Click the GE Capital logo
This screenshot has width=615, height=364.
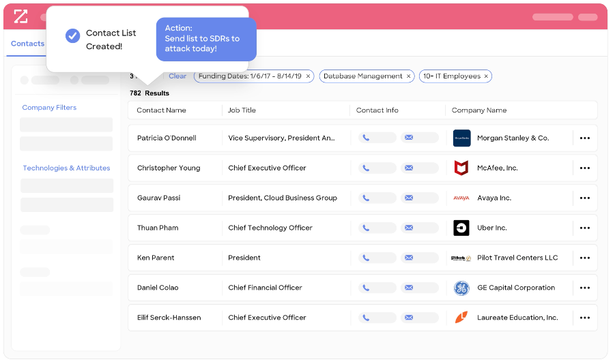tap(461, 288)
